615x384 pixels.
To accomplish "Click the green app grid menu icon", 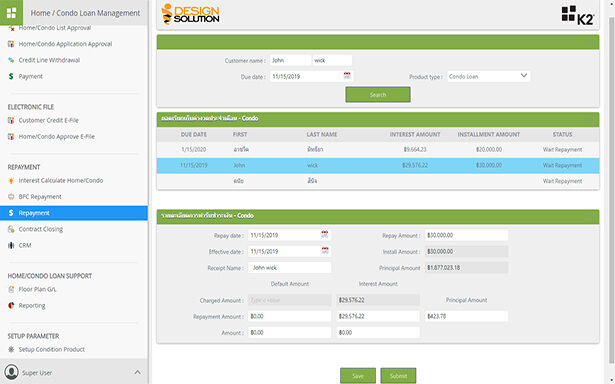I will point(11,13).
